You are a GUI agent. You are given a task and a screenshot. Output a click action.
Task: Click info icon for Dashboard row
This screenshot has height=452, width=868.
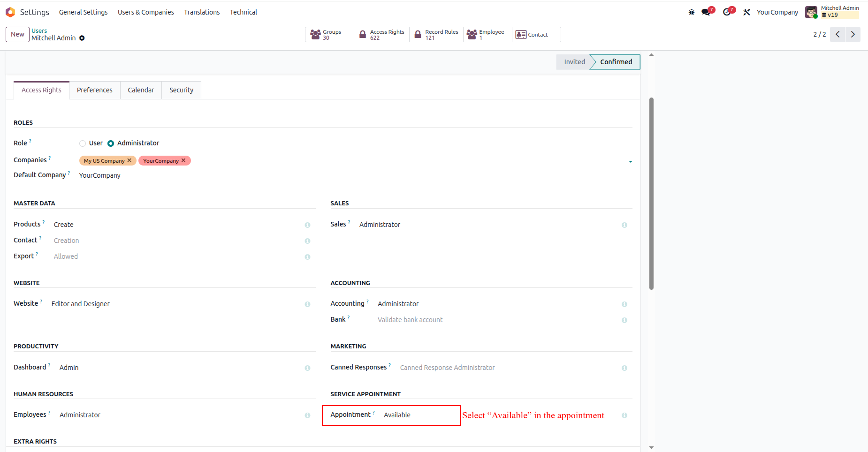pos(307,368)
